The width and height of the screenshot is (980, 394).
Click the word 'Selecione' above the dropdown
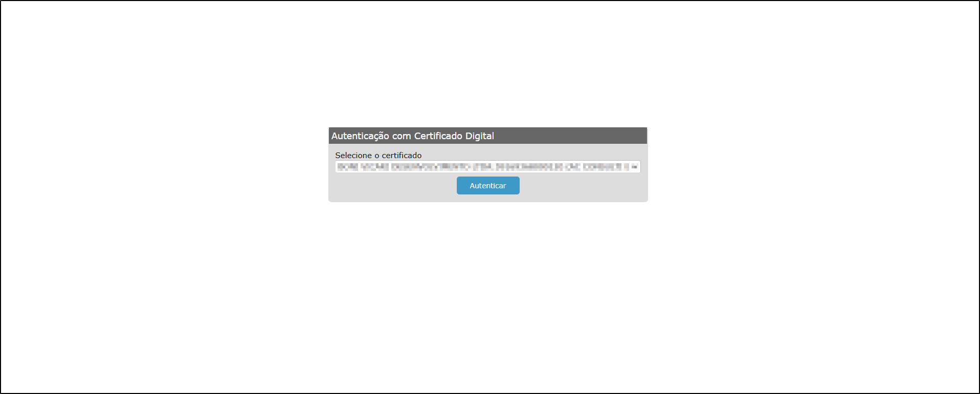[353, 155]
